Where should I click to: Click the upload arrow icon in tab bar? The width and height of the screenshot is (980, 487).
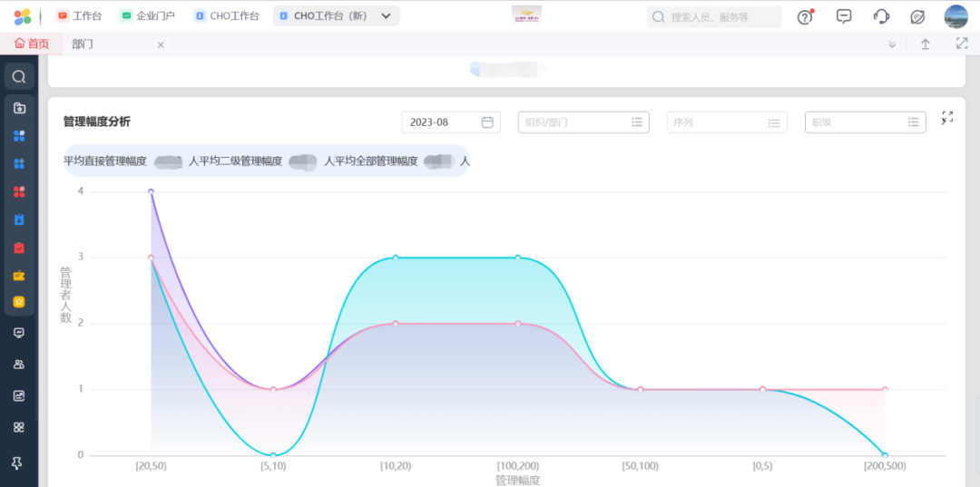[x=926, y=44]
